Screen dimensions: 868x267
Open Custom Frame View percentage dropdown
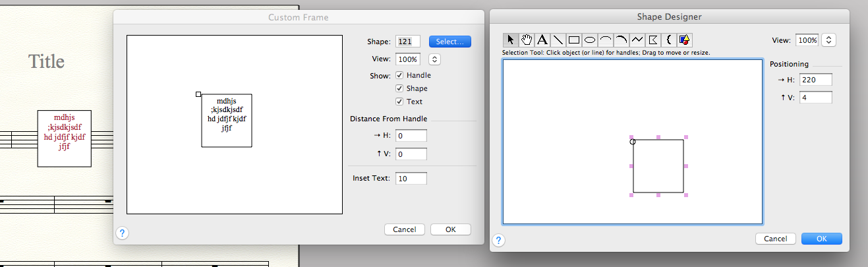[x=434, y=59]
